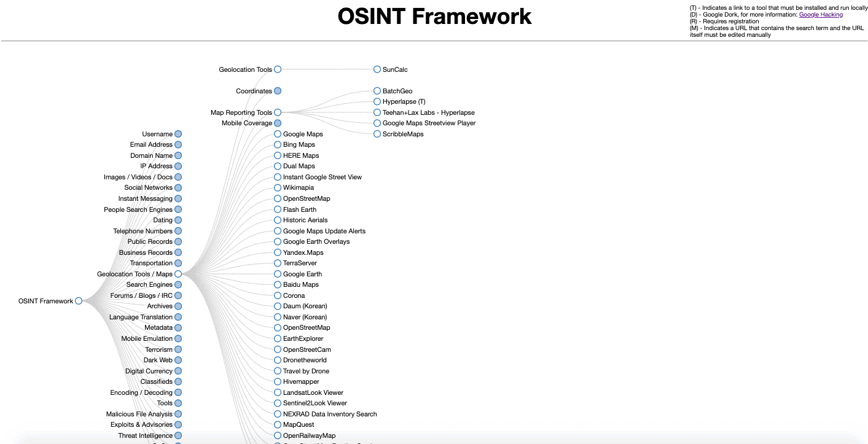This screenshot has height=444, width=868.
Task: Click the Yandex.Maps node circle
Action: [x=278, y=252]
